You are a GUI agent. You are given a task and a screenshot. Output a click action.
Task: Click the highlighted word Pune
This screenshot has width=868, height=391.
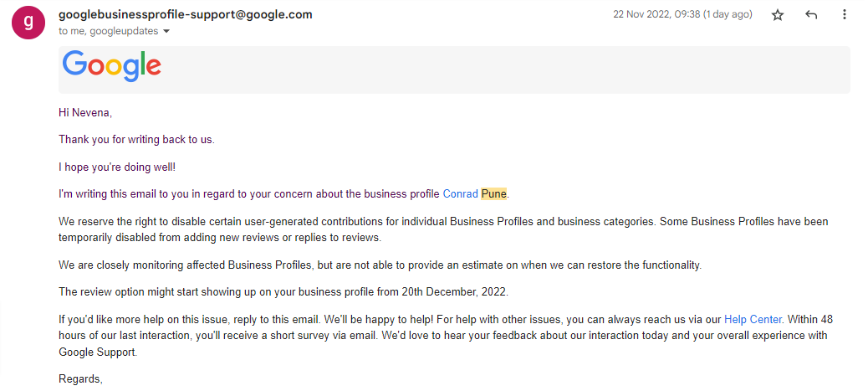(493, 194)
